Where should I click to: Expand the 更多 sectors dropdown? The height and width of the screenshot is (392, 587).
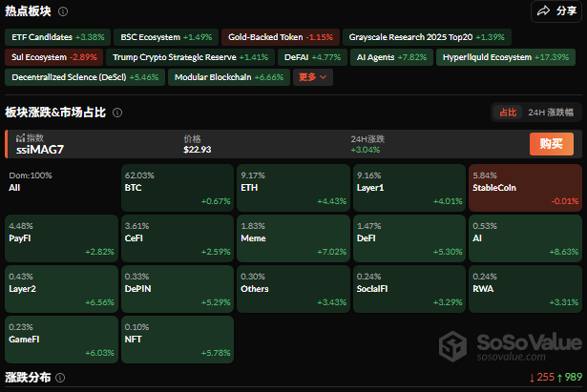tap(313, 77)
